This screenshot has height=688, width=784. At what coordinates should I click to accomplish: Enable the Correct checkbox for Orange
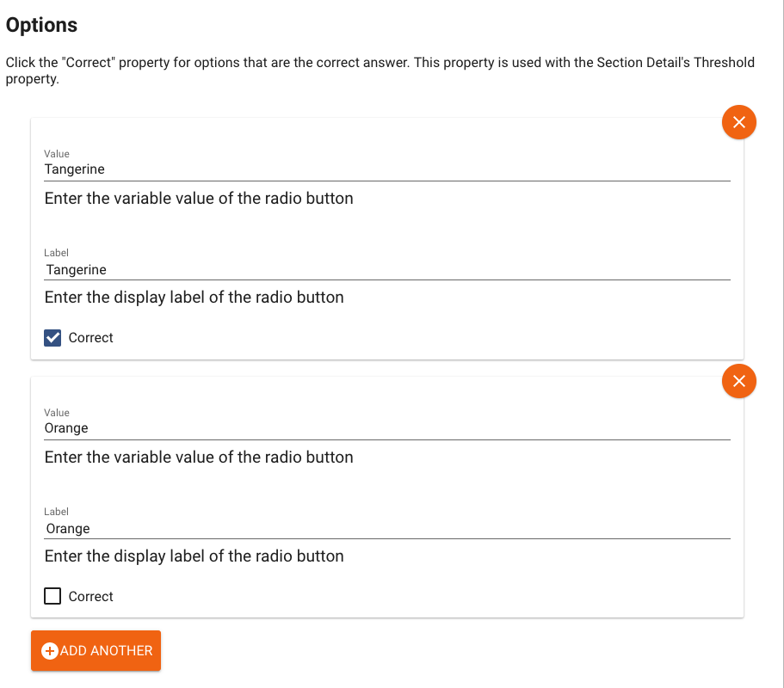pyautogui.click(x=52, y=596)
